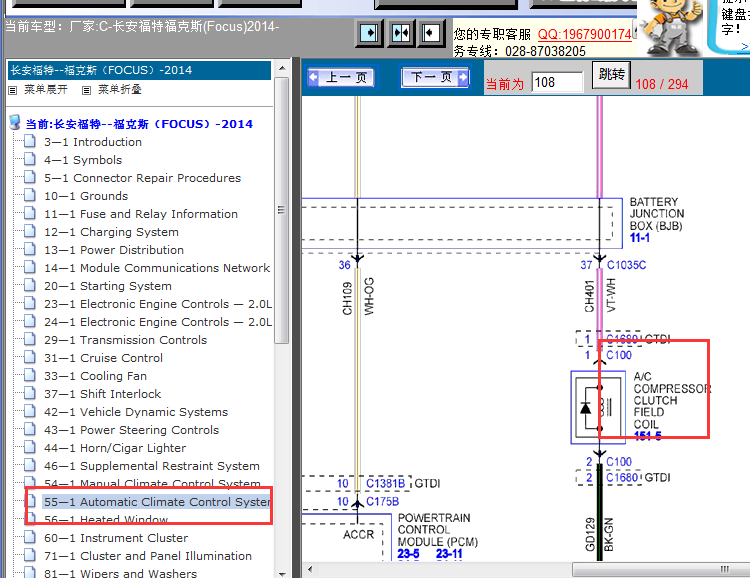Click page icon beside 60—1 Instrument Cluster
Viewport: 750px width, 578px height.
[30, 537]
